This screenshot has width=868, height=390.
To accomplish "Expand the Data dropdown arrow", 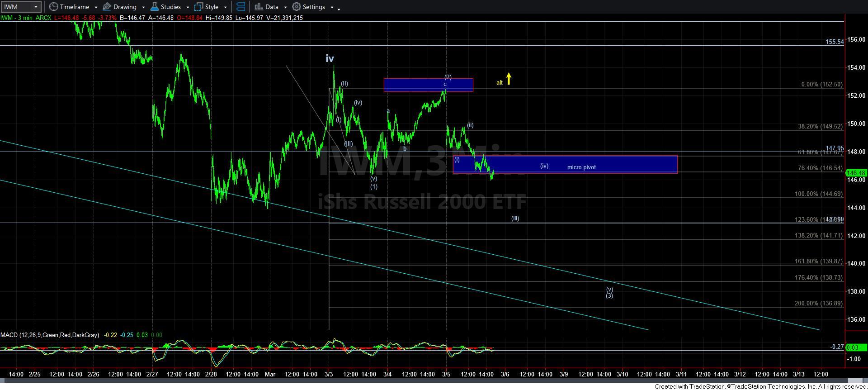I will [285, 7].
